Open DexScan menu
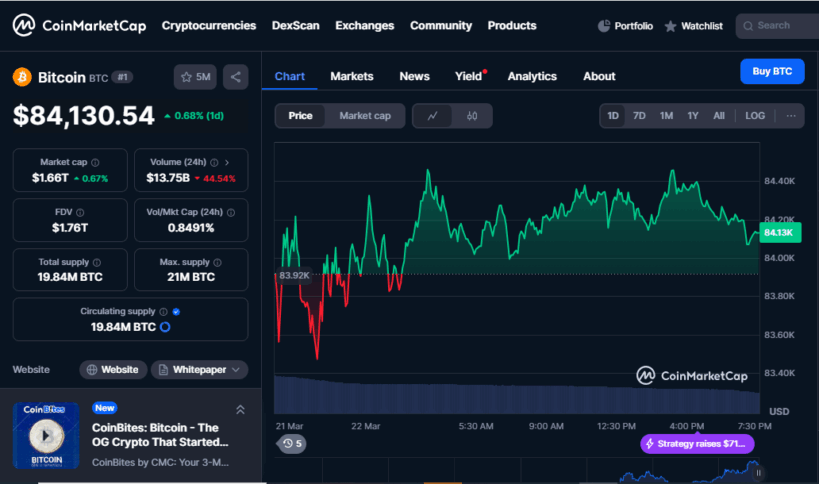The height and width of the screenshot is (484, 819). coord(296,26)
